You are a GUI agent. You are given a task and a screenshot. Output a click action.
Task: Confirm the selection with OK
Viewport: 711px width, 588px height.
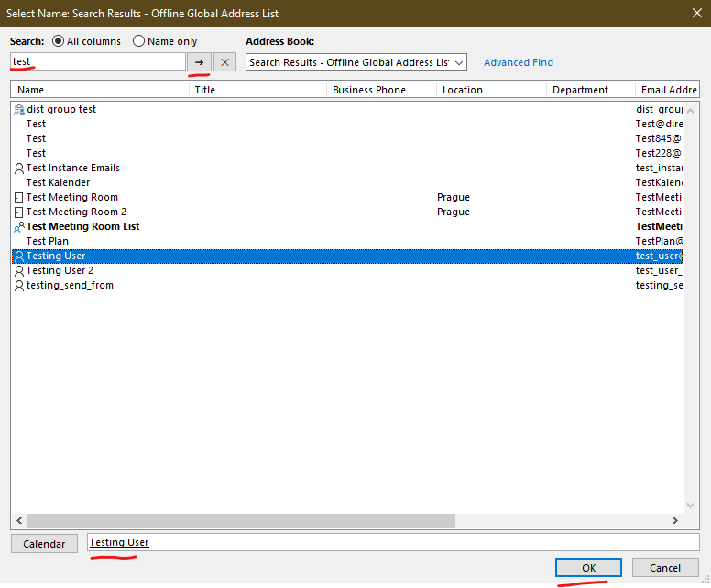588,568
